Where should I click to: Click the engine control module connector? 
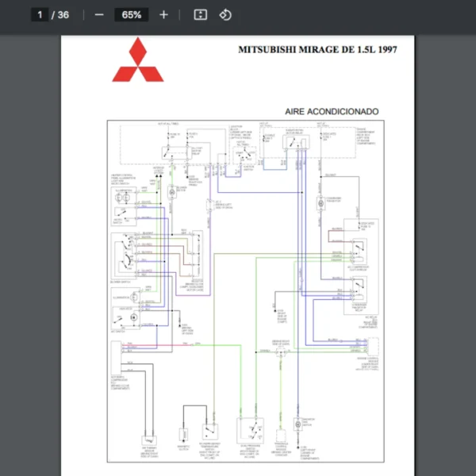click(x=371, y=347)
